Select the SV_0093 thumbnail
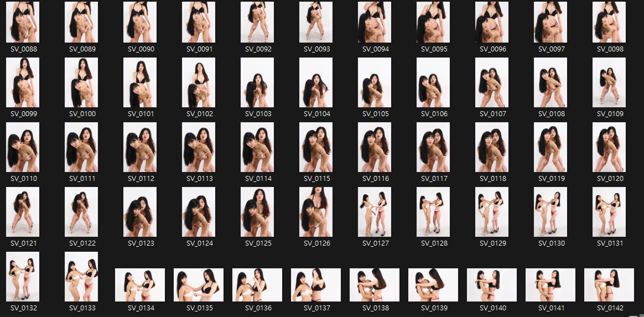 point(316,22)
